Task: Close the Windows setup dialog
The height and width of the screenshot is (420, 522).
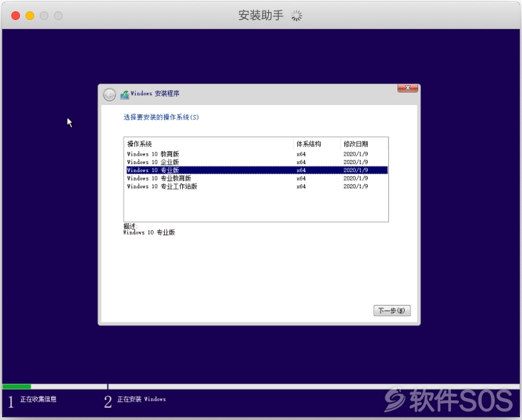Action: click(408, 88)
